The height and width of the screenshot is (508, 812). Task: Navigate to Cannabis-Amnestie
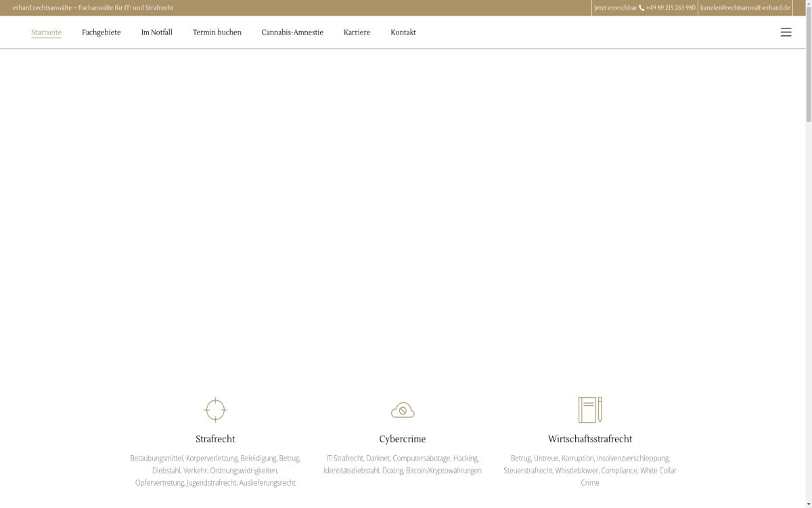click(292, 33)
